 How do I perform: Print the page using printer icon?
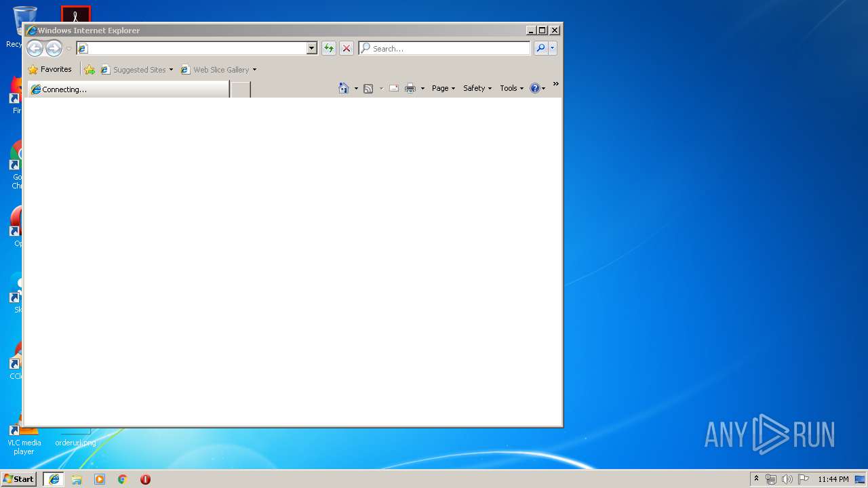click(x=410, y=88)
